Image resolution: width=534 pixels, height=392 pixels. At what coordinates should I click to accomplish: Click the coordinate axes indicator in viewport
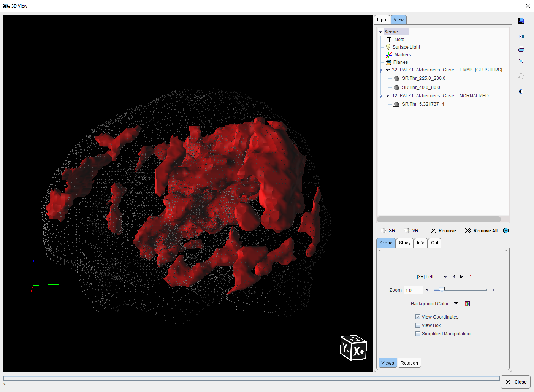coord(45,276)
